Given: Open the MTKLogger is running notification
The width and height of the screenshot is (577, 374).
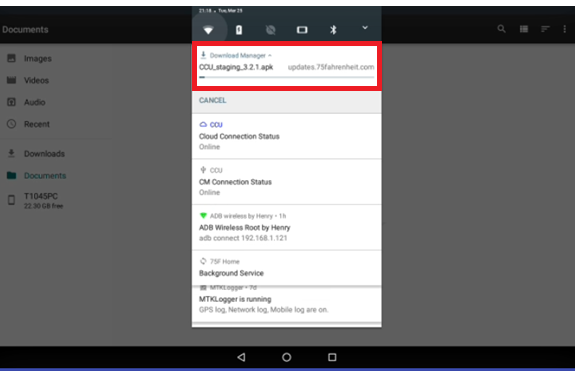Looking at the screenshot, I should click(286, 304).
